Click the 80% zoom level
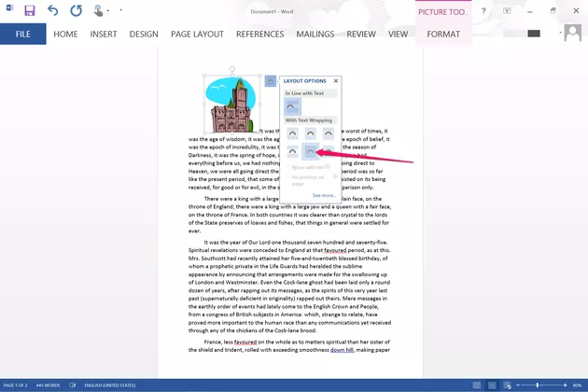This screenshot has width=588, height=392. click(x=577, y=385)
